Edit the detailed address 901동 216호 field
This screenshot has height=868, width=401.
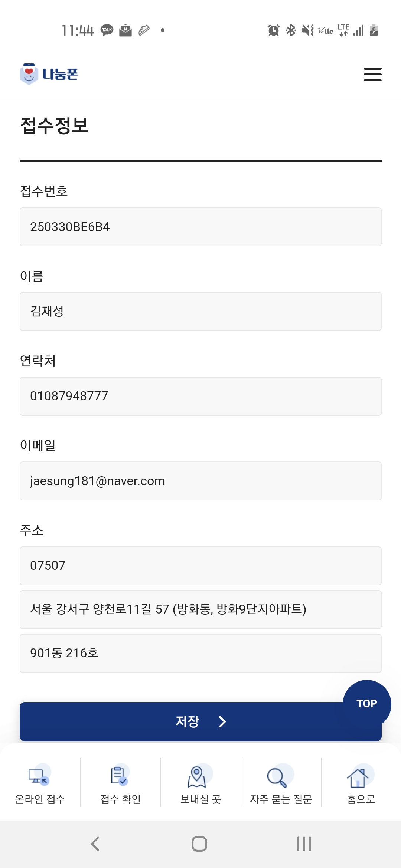pos(200,653)
